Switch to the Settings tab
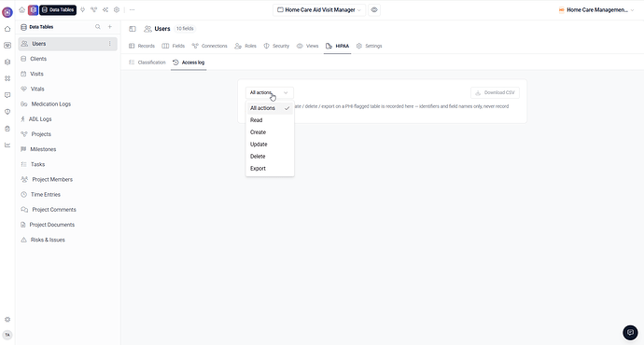This screenshot has width=644, height=345. (x=370, y=46)
